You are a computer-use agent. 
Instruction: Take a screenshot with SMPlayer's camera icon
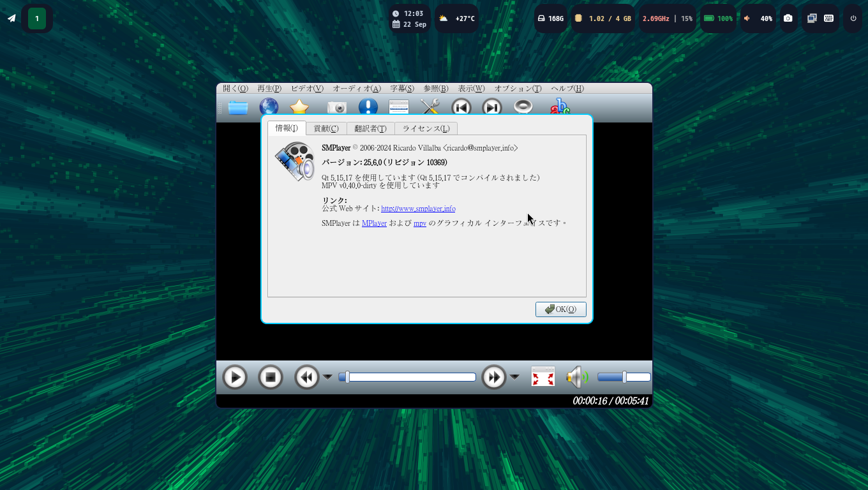[336, 108]
